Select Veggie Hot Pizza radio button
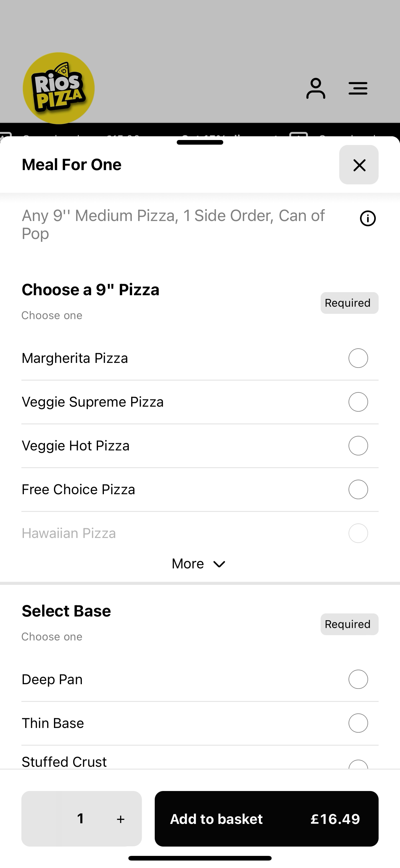Screen dimensions: 400x868 point(358,446)
